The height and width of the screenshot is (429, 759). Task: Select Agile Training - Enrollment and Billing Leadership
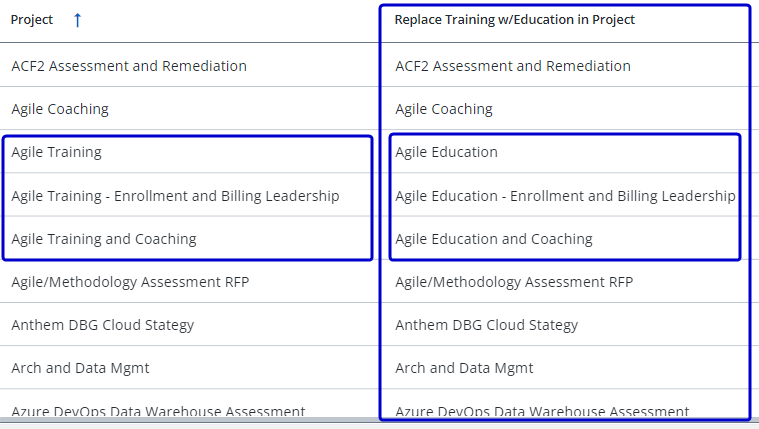pyautogui.click(x=175, y=196)
